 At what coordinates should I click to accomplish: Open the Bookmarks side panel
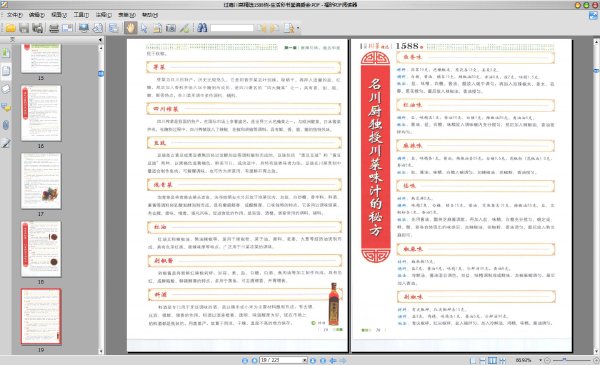pyautogui.click(x=6, y=52)
